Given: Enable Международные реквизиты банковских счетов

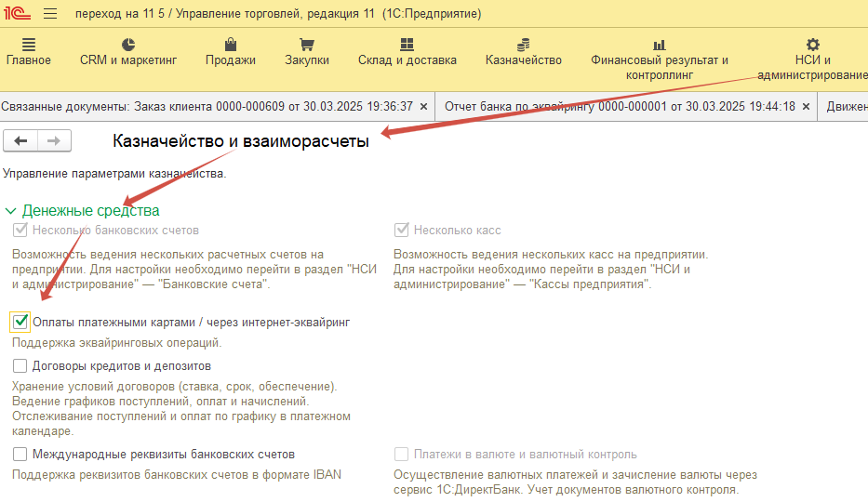Looking at the screenshot, I should pyautogui.click(x=20, y=455).
